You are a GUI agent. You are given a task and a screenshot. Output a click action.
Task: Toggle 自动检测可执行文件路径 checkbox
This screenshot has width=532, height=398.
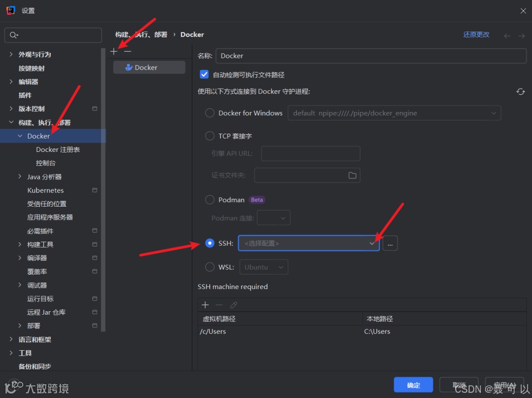[x=204, y=74]
